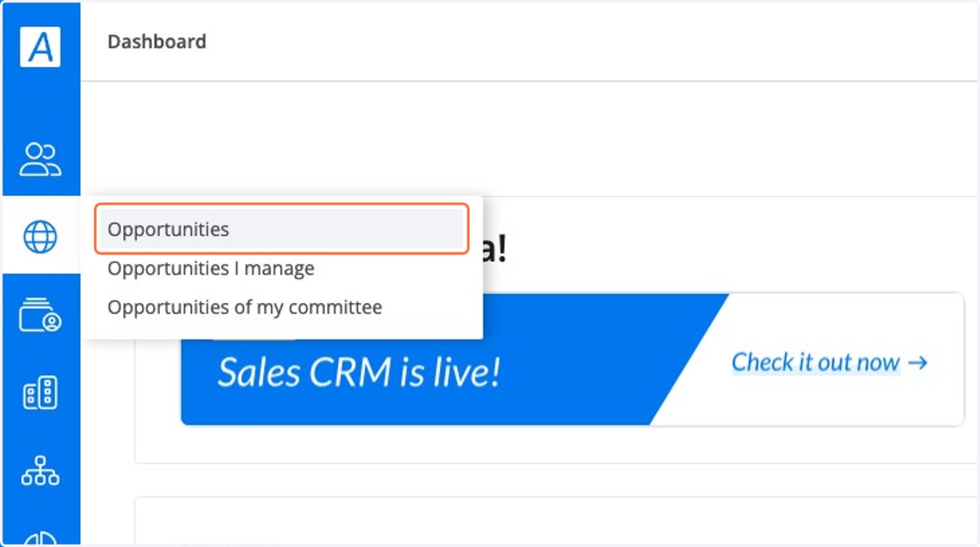Click the Dashboard page title
980x547 pixels.
[157, 41]
